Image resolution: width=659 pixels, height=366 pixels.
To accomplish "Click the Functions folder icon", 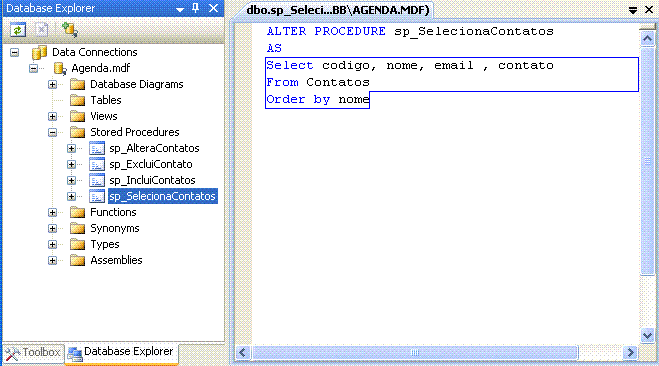I will [77, 212].
